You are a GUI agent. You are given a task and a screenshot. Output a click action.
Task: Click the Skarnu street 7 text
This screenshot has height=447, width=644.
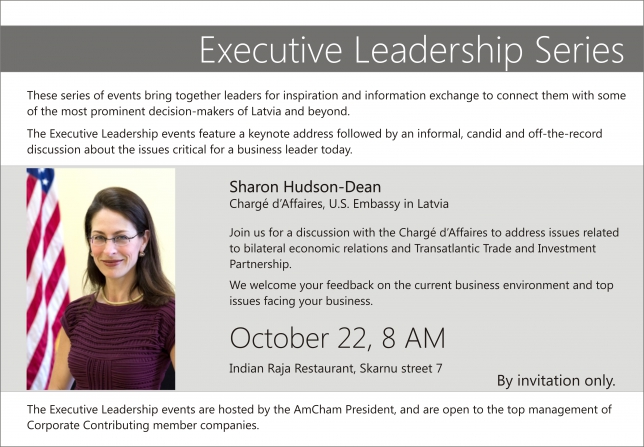[401, 368]
